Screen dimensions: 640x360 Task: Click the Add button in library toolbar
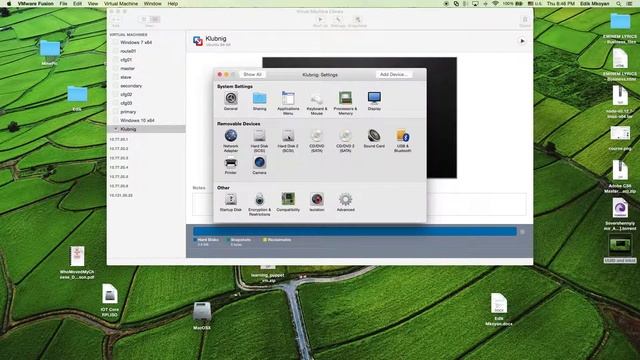[116, 22]
